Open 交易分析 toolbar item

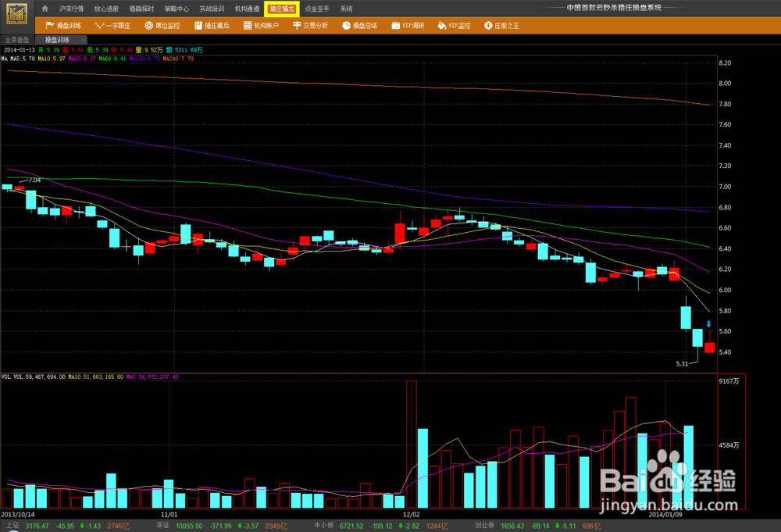click(x=310, y=26)
